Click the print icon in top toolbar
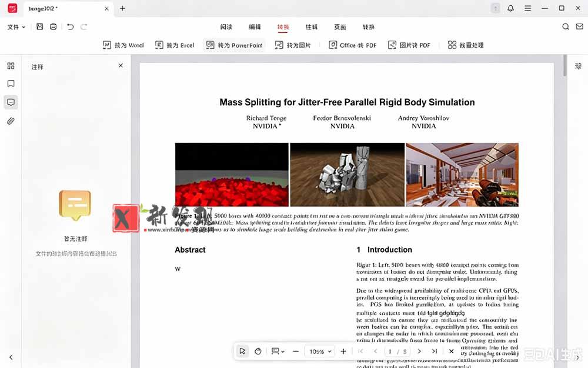588x368 pixels. point(54,26)
